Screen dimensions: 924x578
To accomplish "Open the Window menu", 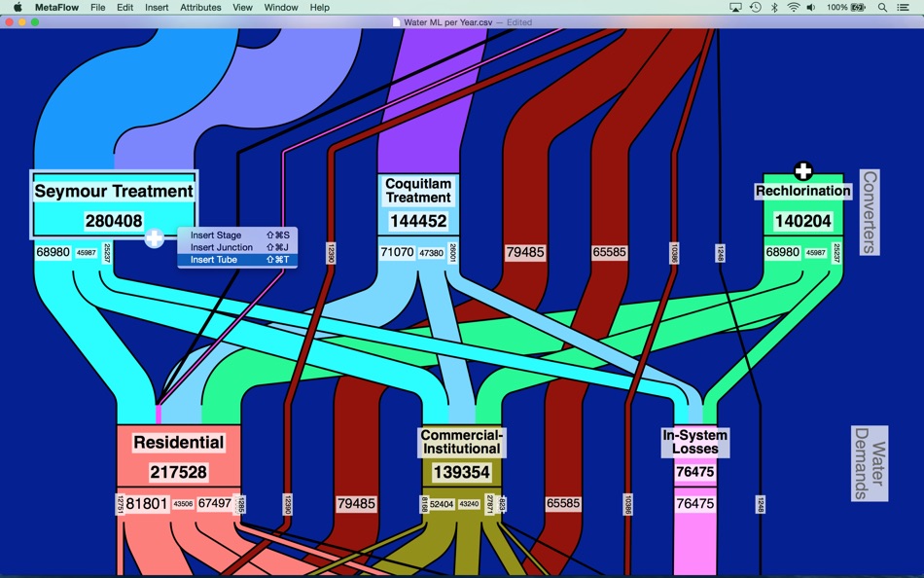I will click(x=280, y=7).
